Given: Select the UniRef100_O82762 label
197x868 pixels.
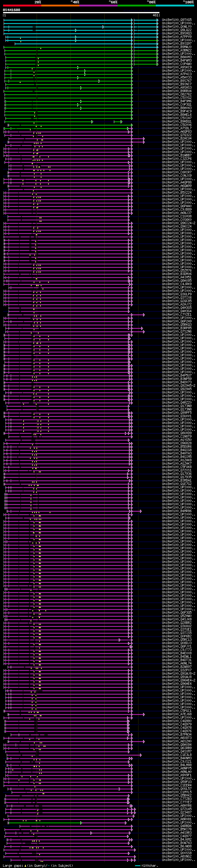Looking at the screenshot, I should (177, 94).
